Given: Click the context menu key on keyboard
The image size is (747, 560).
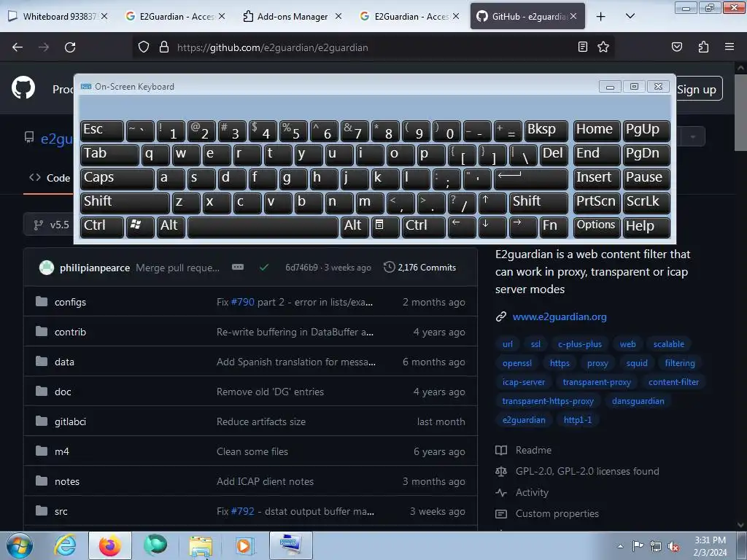Looking at the screenshot, I should coord(385,227).
